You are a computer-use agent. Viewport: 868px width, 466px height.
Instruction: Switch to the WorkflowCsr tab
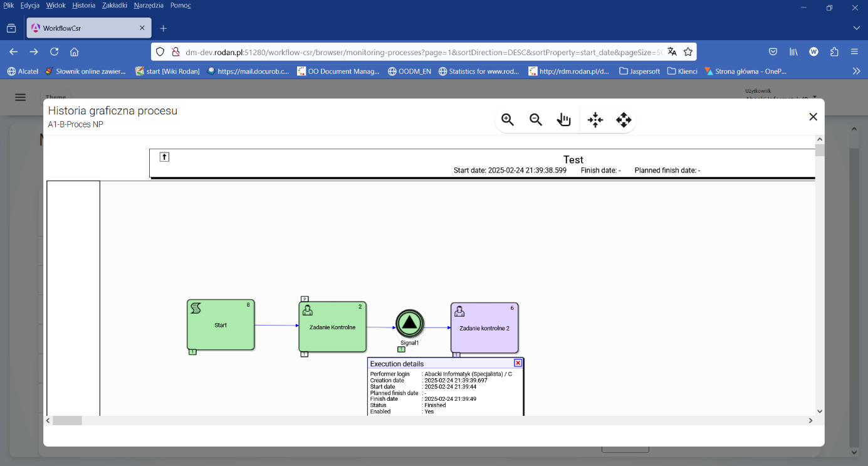coord(81,28)
